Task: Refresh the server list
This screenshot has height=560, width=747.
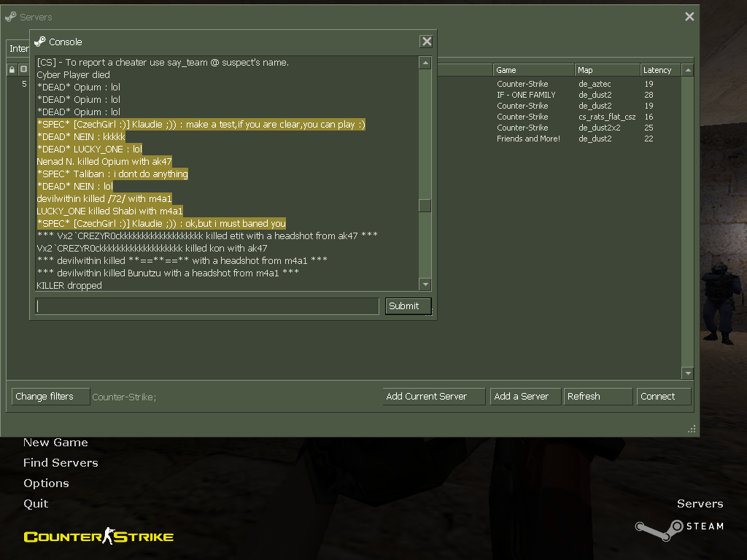Action: click(598, 397)
